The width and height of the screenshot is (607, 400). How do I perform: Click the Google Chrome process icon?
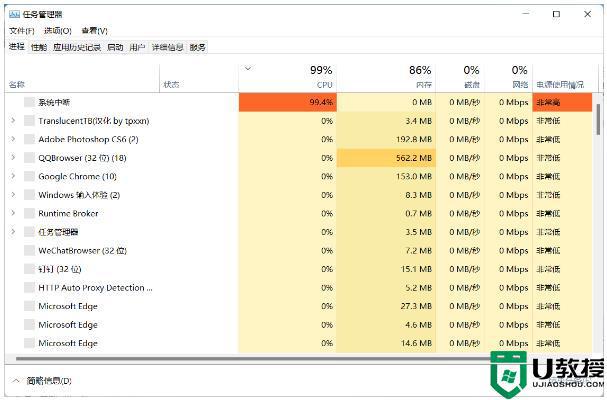29,176
